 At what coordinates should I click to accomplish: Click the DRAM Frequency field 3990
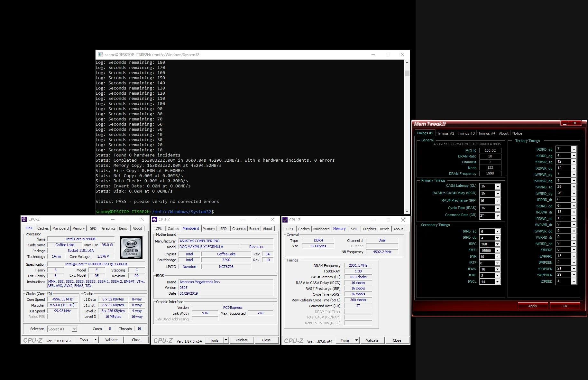pyautogui.click(x=490, y=173)
